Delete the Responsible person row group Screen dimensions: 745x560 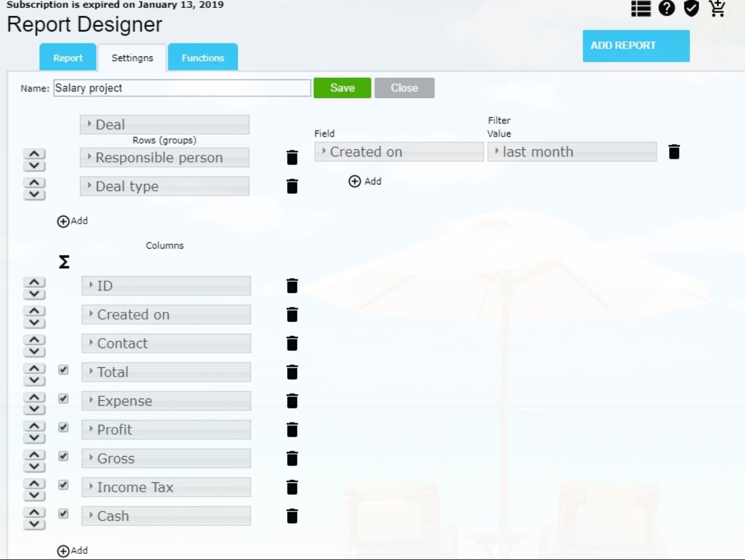(292, 158)
